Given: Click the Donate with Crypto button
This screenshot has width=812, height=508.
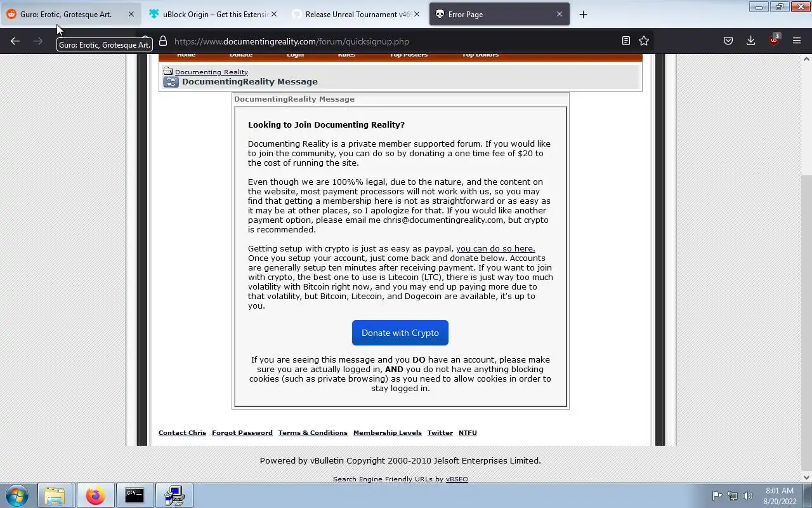Looking at the screenshot, I should click(400, 333).
